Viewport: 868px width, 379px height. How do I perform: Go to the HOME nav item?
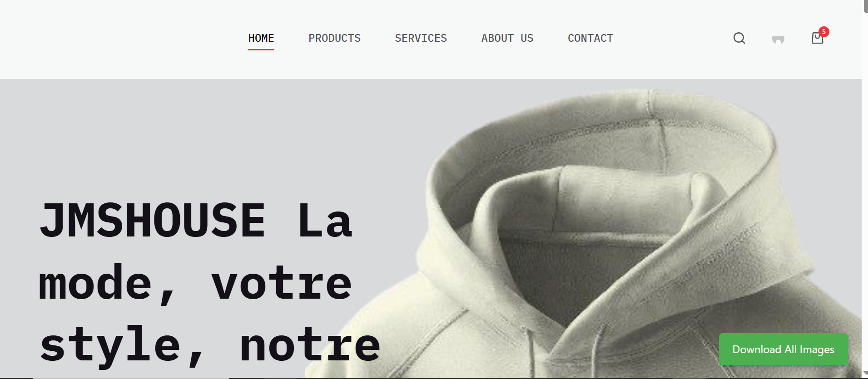click(x=261, y=38)
